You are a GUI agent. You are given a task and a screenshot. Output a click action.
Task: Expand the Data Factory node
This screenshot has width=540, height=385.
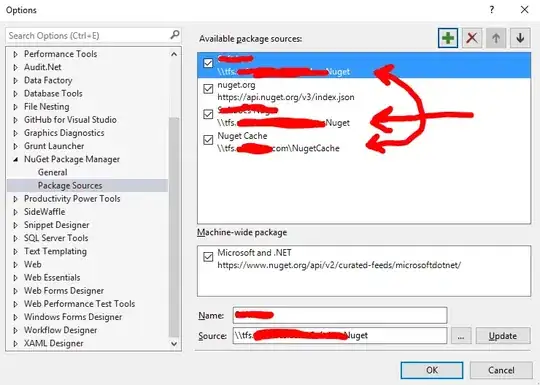(15, 81)
